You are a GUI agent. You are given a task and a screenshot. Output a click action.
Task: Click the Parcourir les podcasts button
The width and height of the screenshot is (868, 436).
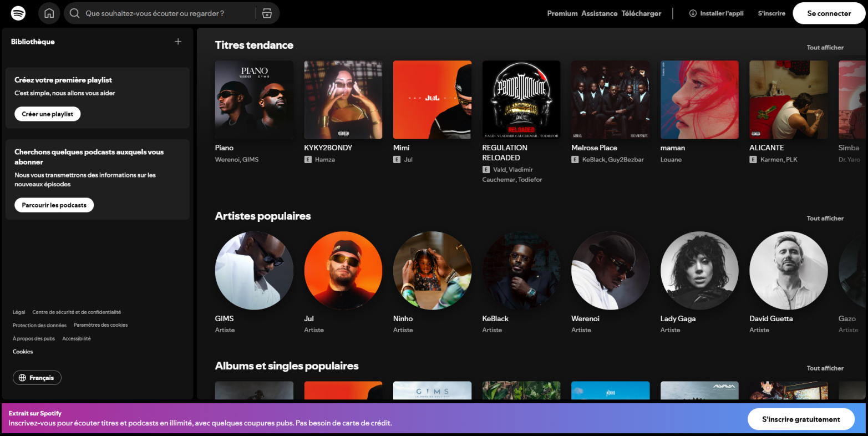pos(54,205)
